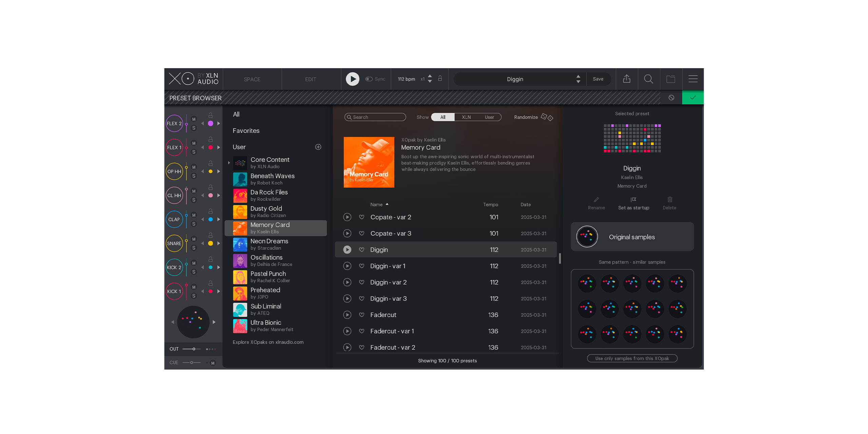868x434 pixels.
Task: Select the Diggin - var 1 row
Action: [x=446, y=266]
